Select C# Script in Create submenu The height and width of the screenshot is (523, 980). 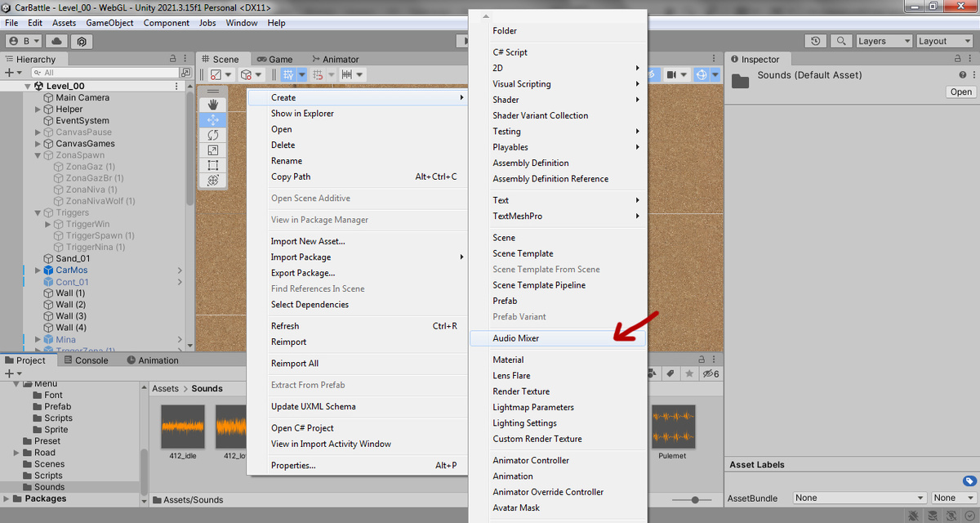point(510,52)
